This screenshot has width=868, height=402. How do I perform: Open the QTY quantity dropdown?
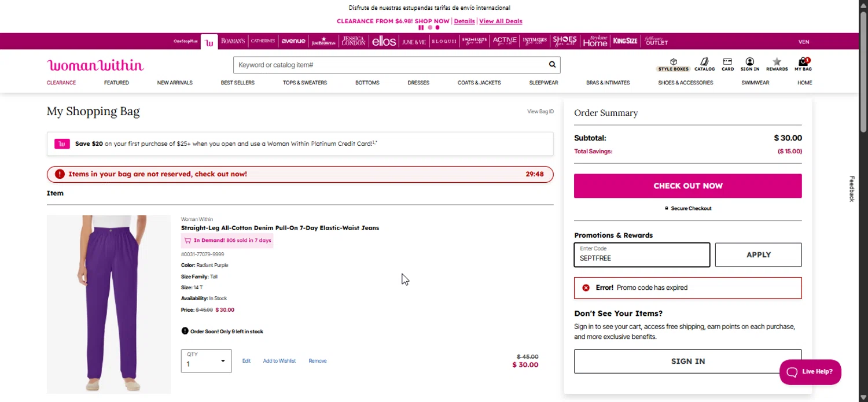coord(206,361)
